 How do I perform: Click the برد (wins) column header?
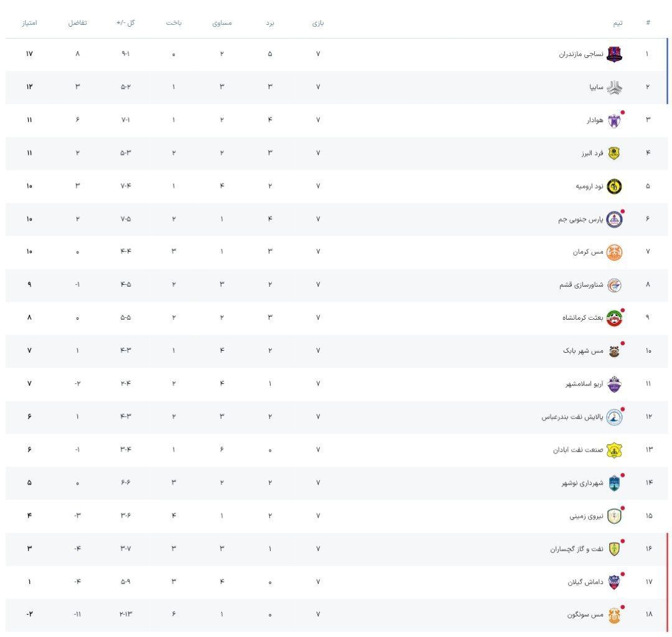point(270,23)
